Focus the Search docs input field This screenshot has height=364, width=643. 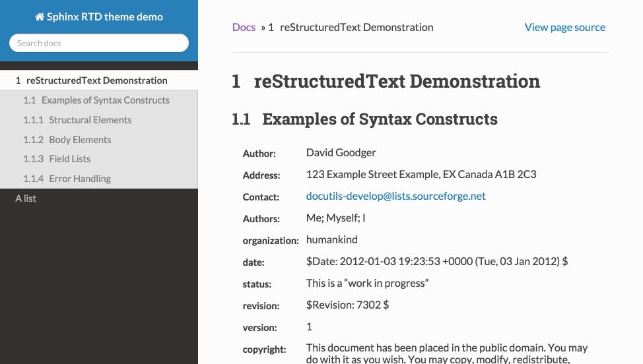[x=99, y=43]
